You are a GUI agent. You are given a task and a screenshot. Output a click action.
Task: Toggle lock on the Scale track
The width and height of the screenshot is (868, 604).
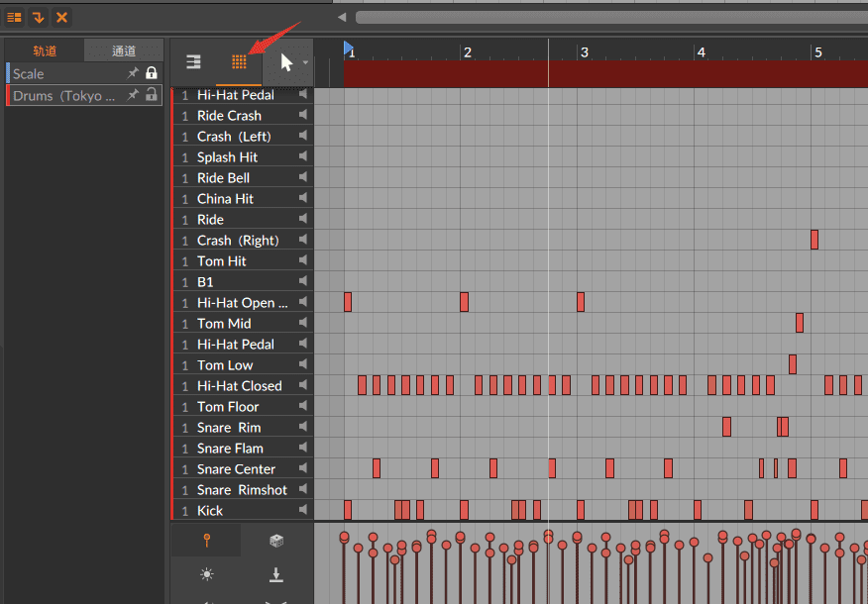[x=152, y=72]
